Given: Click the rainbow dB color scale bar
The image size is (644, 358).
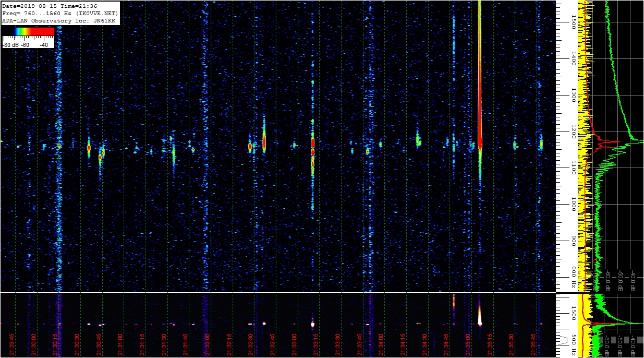Looking at the screenshot, I should (x=28, y=31).
